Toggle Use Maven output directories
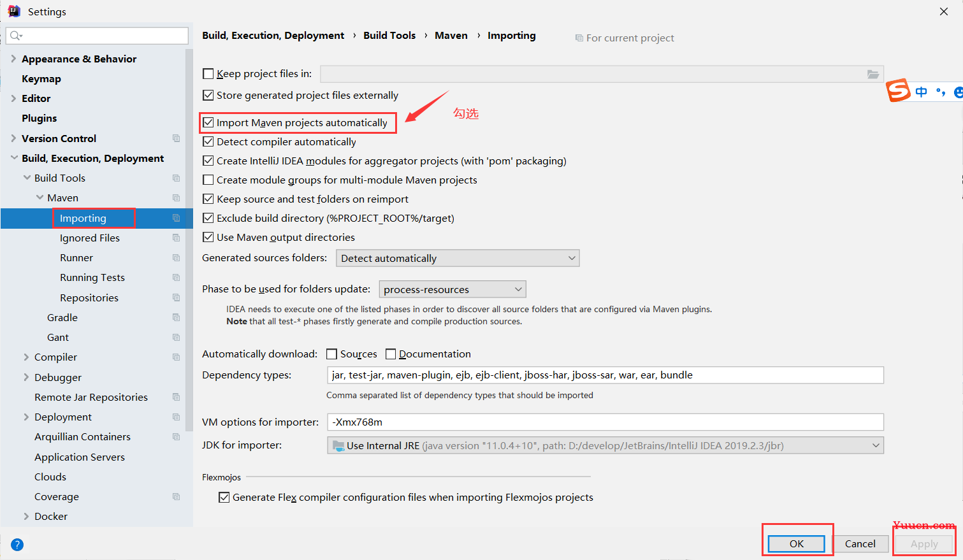This screenshot has height=560, width=963. coord(208,237)
